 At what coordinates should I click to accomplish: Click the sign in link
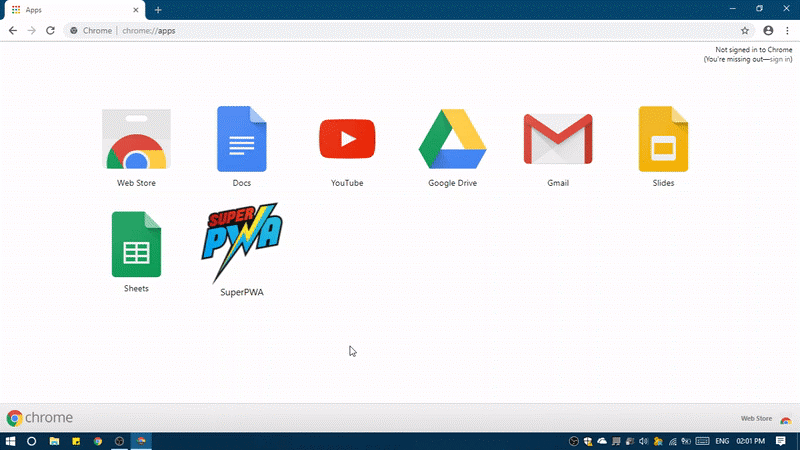(780, 59)
